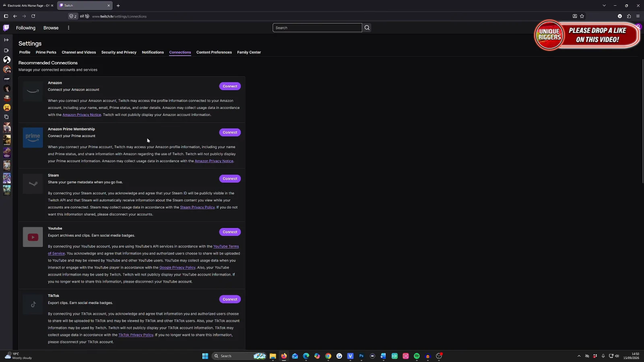Open the Google Privacy Policy link

tap(177, 267)
